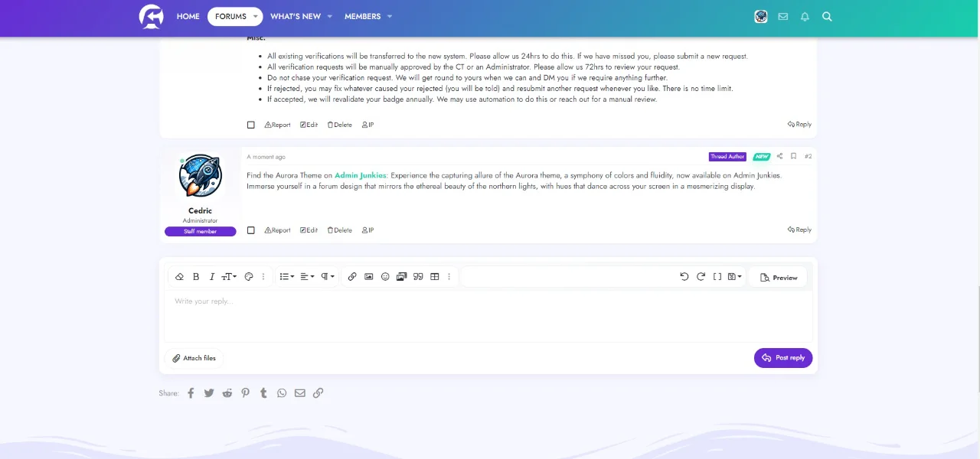Report the first post

tap(278, 125)
